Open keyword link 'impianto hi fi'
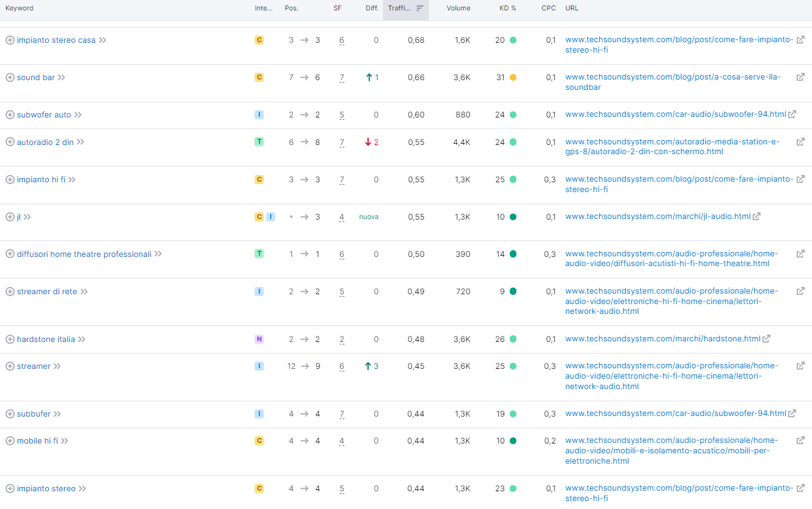The height and width of the screenshot is (509, 812). 41,179
